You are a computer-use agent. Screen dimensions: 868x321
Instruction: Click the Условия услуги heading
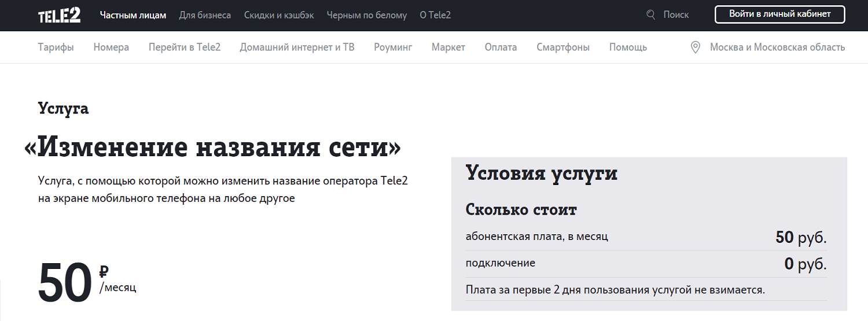(542, 174)
